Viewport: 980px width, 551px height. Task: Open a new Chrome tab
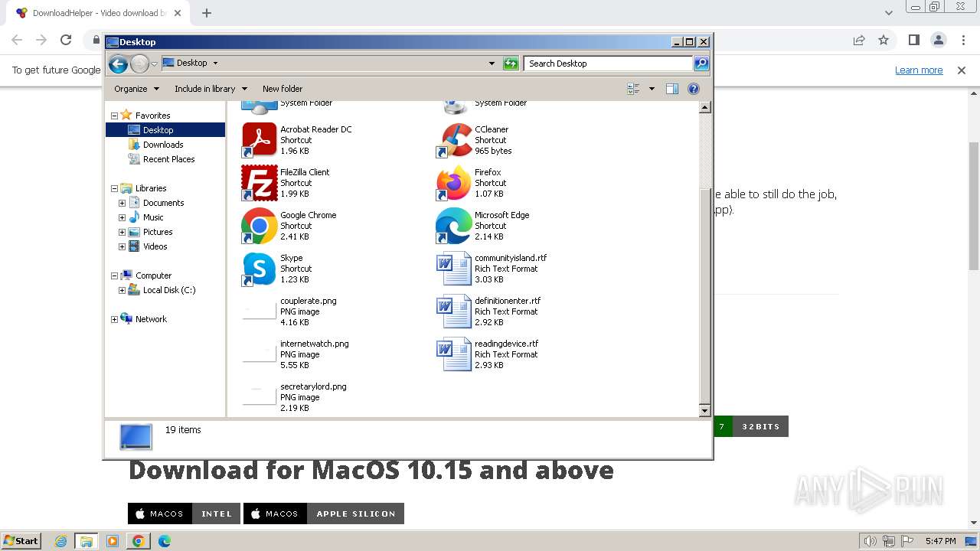pyautogui.click(x=207, y=13)
